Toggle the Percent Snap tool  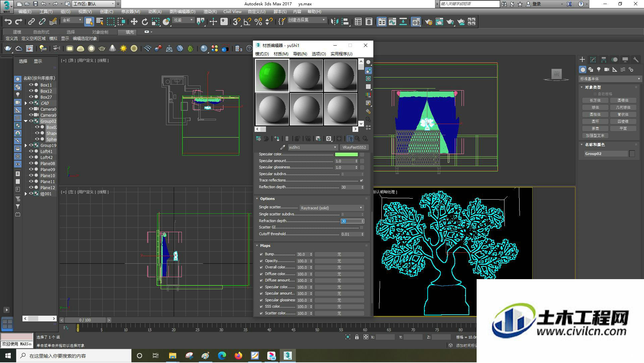tap(258, 22)
